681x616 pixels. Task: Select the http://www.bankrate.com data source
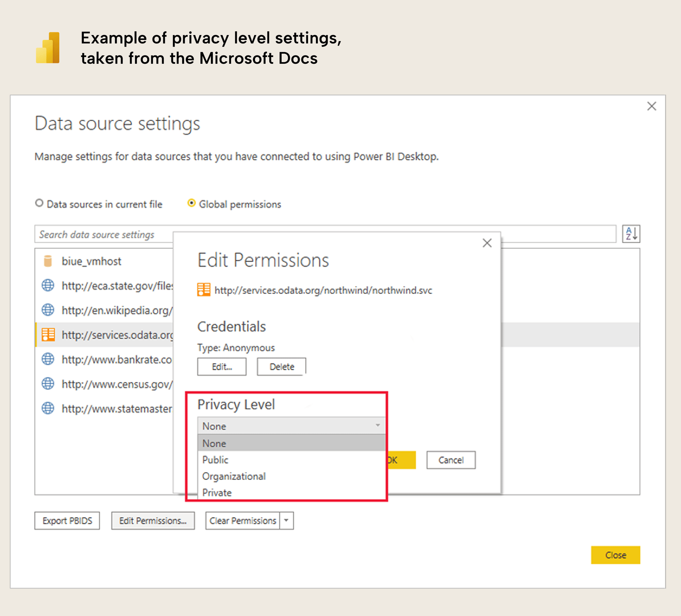point(104,359)
